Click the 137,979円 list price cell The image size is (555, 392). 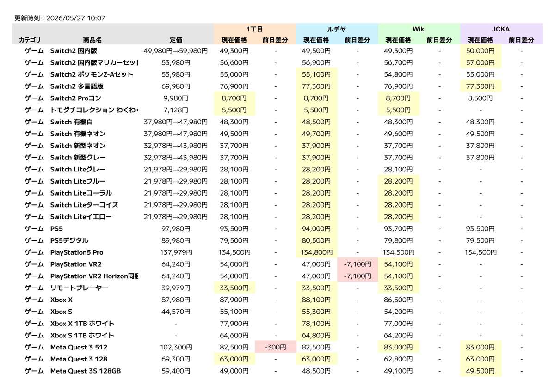pyautogui.click(x=176, y=252)
